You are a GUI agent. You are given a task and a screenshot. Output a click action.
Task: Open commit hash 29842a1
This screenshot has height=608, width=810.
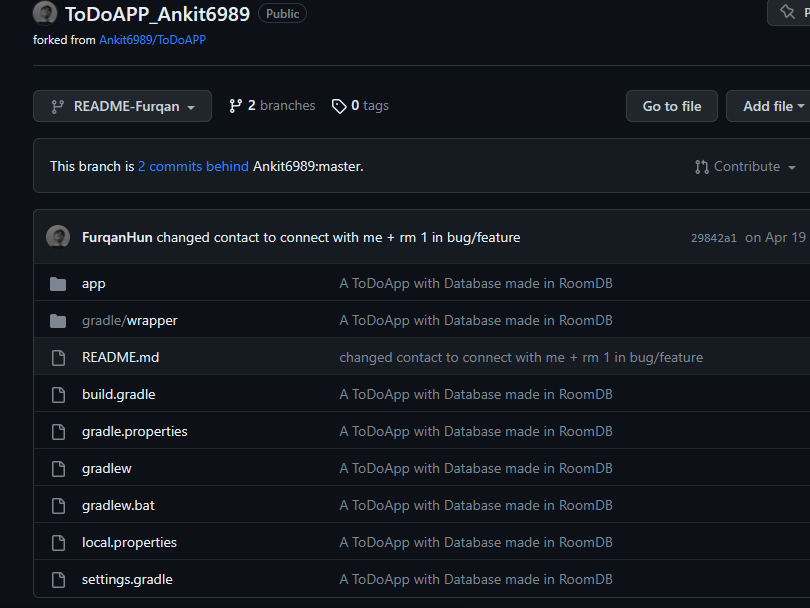pyautogui.click(x=714, y=238)
